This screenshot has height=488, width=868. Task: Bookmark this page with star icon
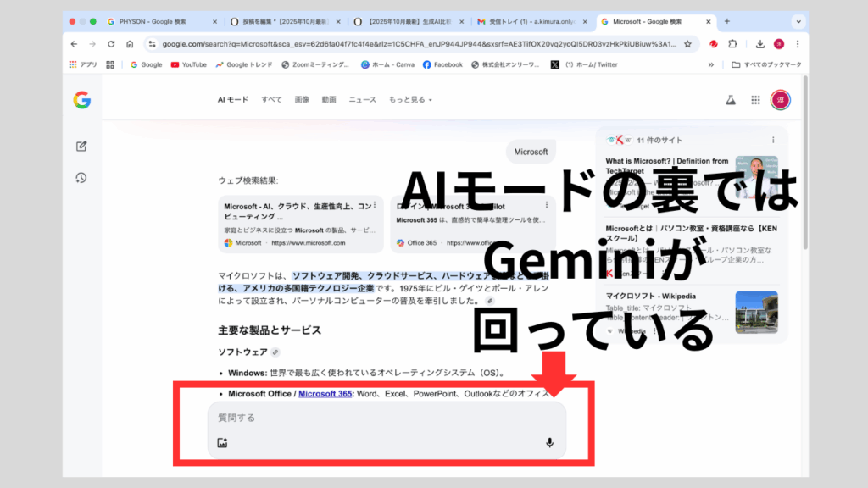coord(687,44)
